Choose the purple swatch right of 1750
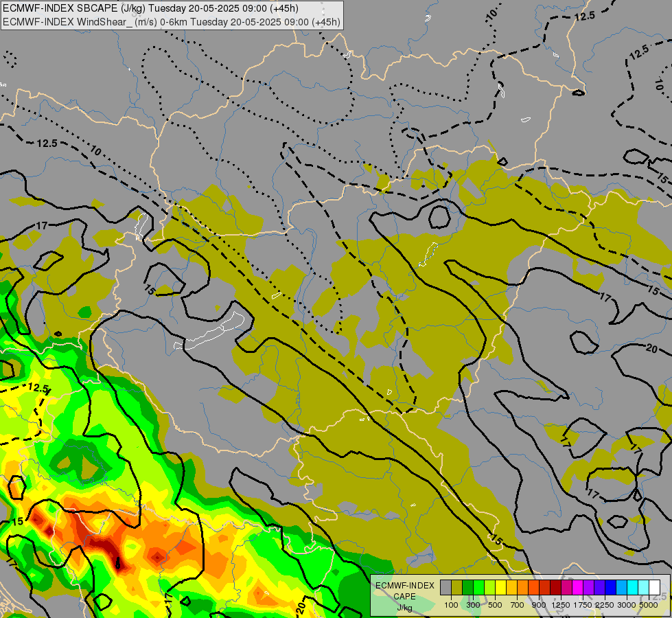 (589, 588)
